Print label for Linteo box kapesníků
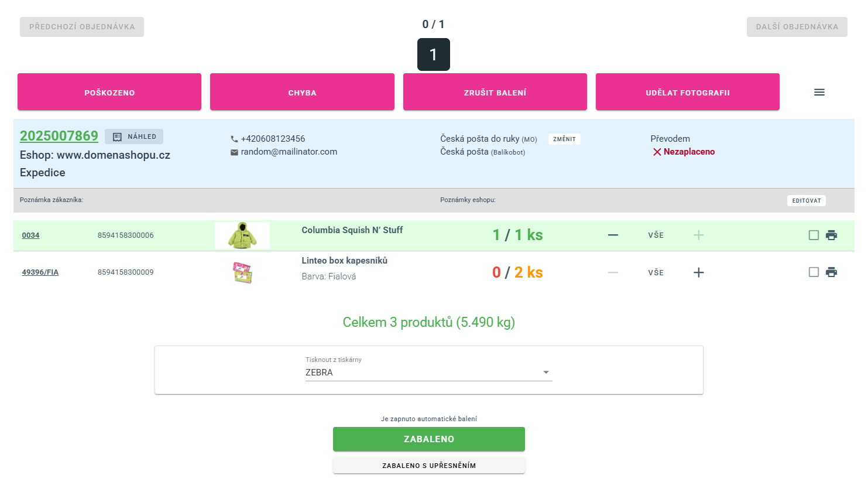 coord(831,272)
